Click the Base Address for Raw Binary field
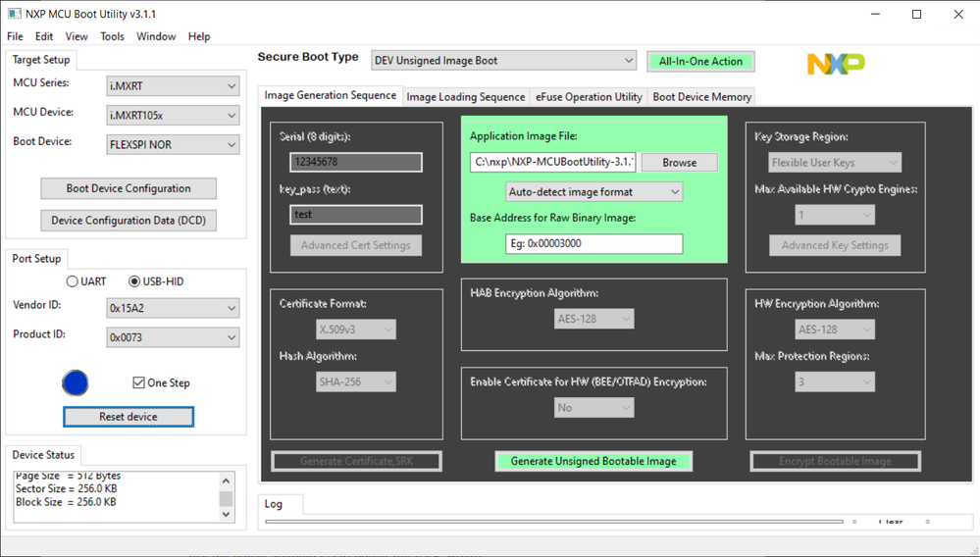Image resolution: width=980 pixels, height=557 pixels. [593, 244]
